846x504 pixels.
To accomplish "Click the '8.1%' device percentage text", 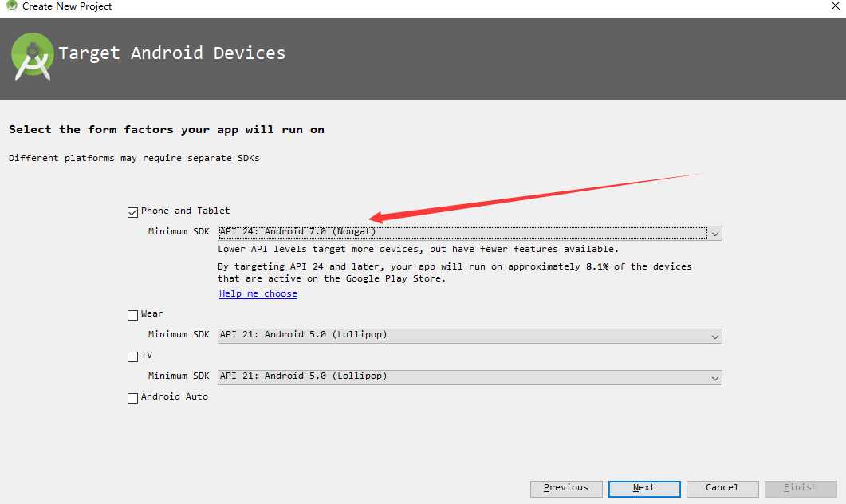I will (x=597, y=266).
